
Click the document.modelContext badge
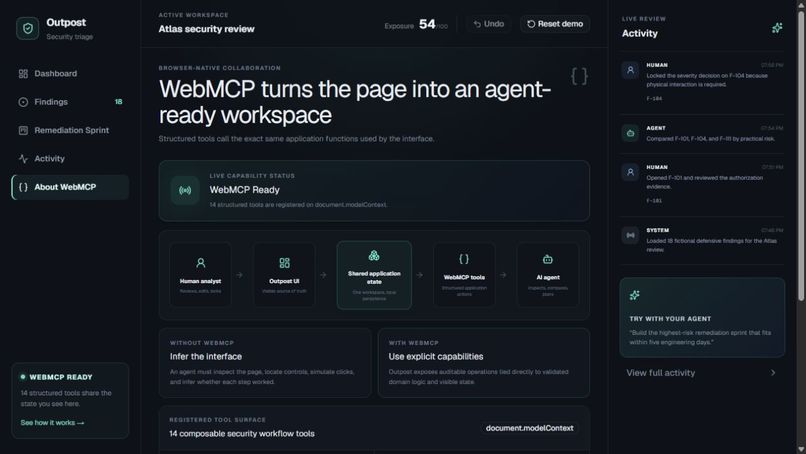pos(529,428)
